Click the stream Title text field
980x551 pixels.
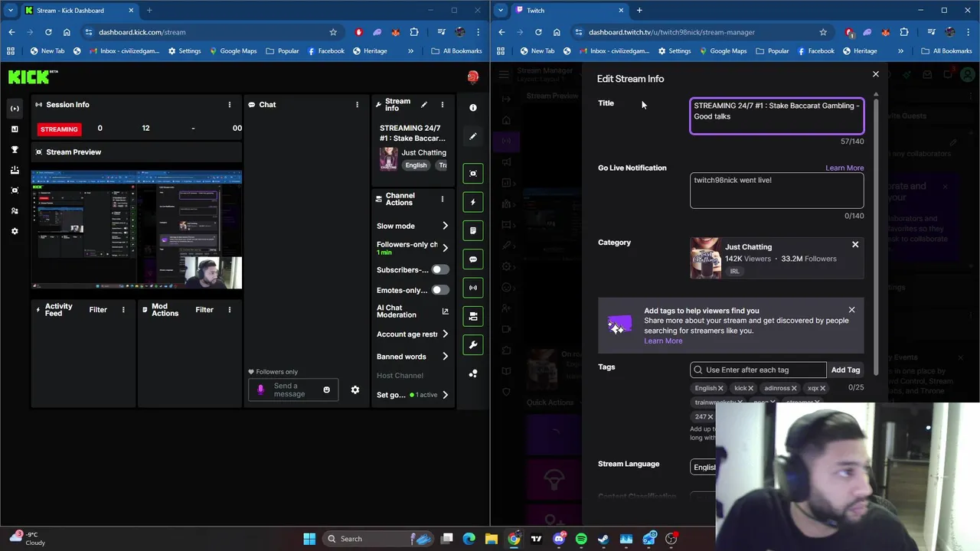click(776, 116)
